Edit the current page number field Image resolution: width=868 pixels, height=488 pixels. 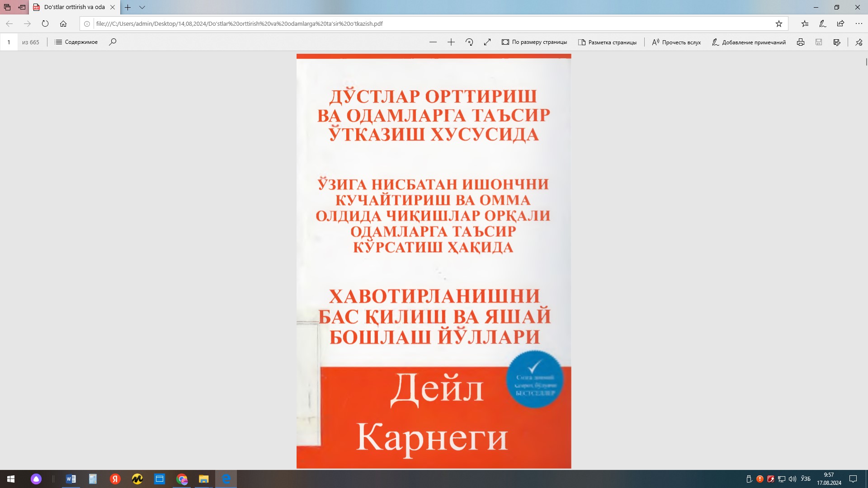click(x=9, y=42)
